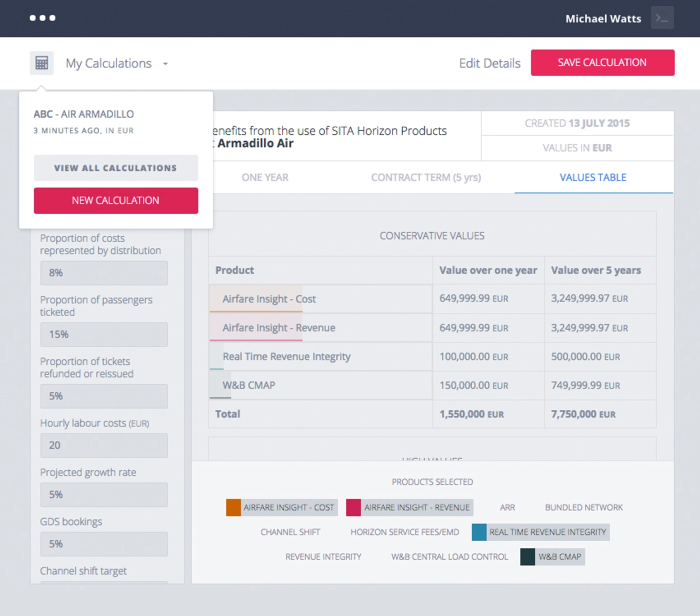Switch to the ONE YEAR tab
Viewport: 700px width, 616px height.
click(x=265, y=177)
